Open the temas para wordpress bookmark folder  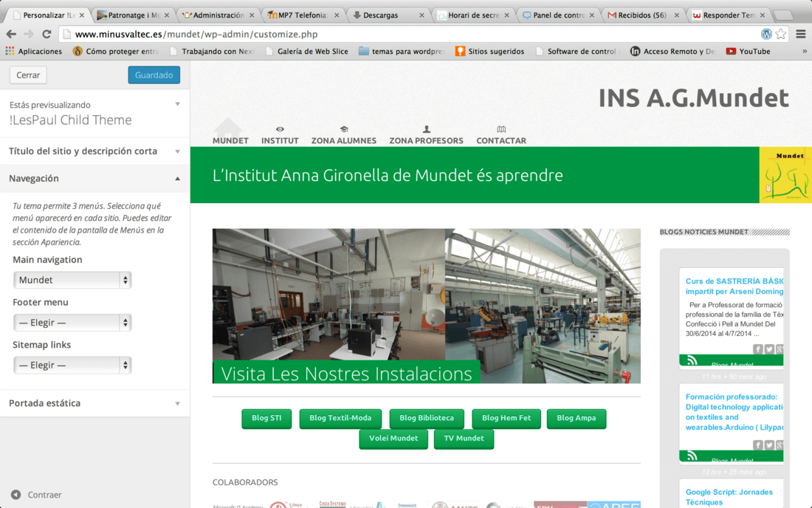402,51
